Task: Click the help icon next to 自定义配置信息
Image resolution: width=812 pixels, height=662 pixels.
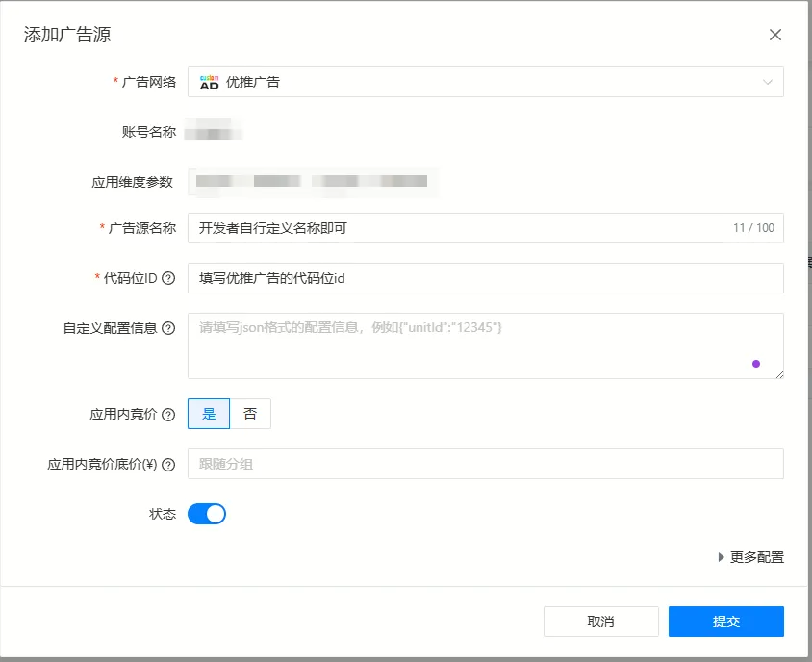Action: click(x=168, y=328)
